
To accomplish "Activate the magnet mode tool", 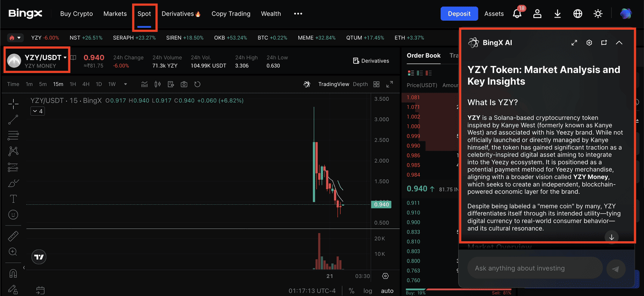I will pos(14,273).
